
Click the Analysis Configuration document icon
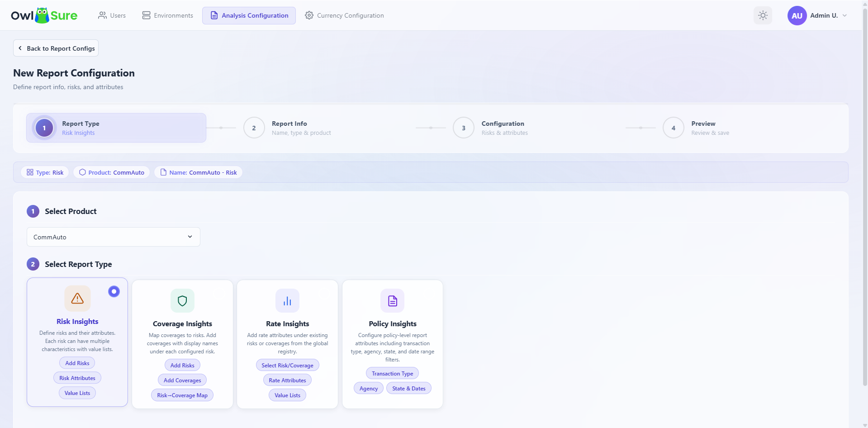coord(214,15)
